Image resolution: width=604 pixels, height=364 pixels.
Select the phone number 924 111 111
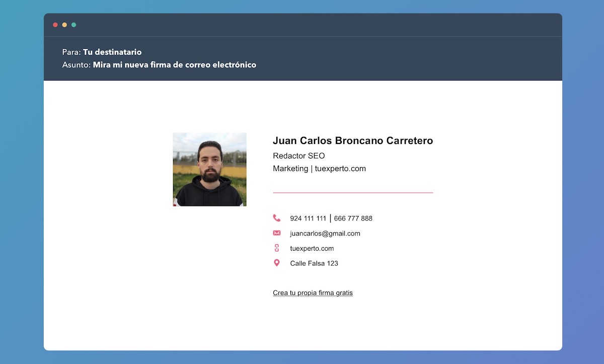click(307, 218)
